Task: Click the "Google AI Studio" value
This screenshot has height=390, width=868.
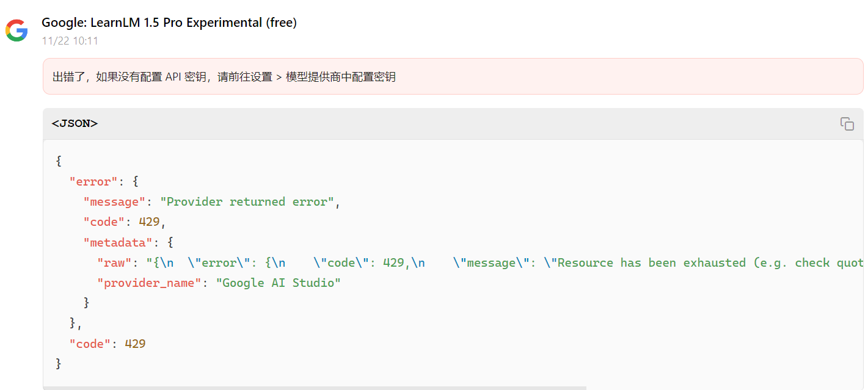Action: click(x=279, y=283)
